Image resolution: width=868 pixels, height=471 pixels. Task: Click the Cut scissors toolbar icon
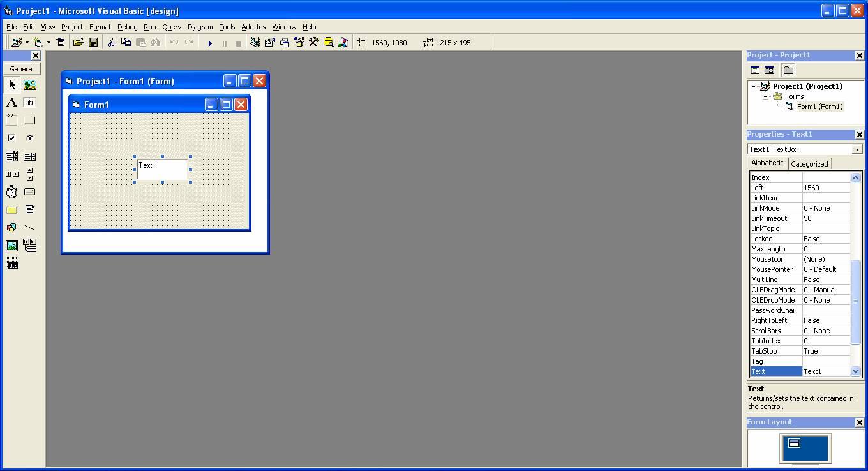click(111, 43)
